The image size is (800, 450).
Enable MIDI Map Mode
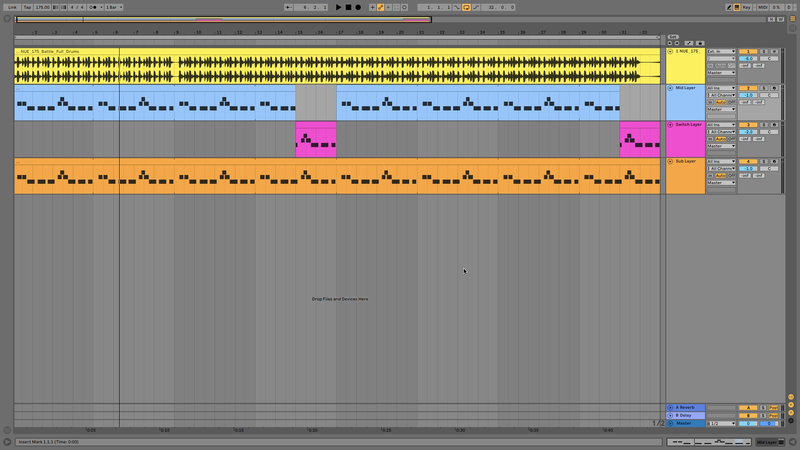(763, 7)
